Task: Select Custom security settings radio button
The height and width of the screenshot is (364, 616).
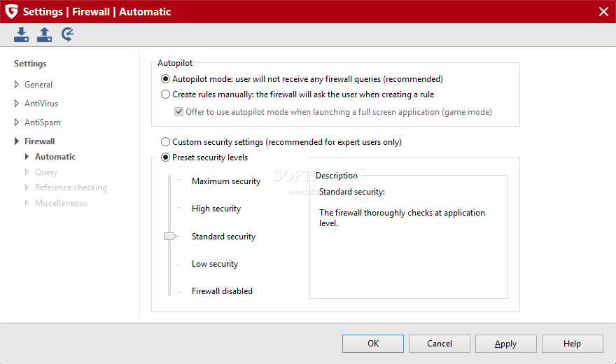Action: point(166,142)
